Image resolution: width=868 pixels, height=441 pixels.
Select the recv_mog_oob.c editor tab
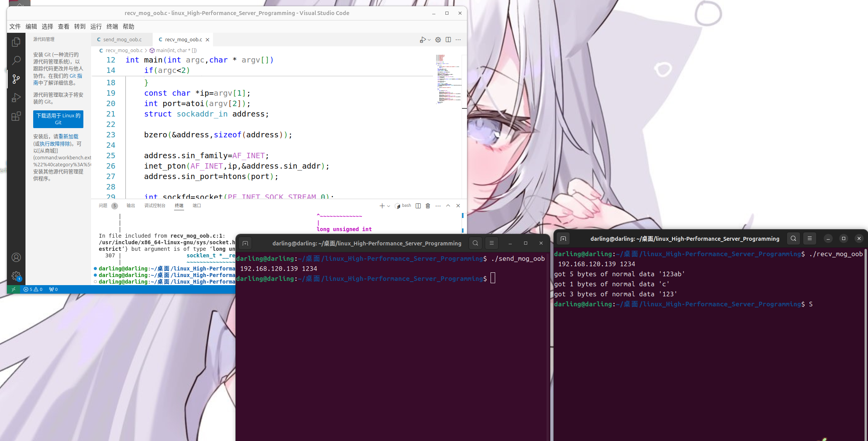pos(183,40)
